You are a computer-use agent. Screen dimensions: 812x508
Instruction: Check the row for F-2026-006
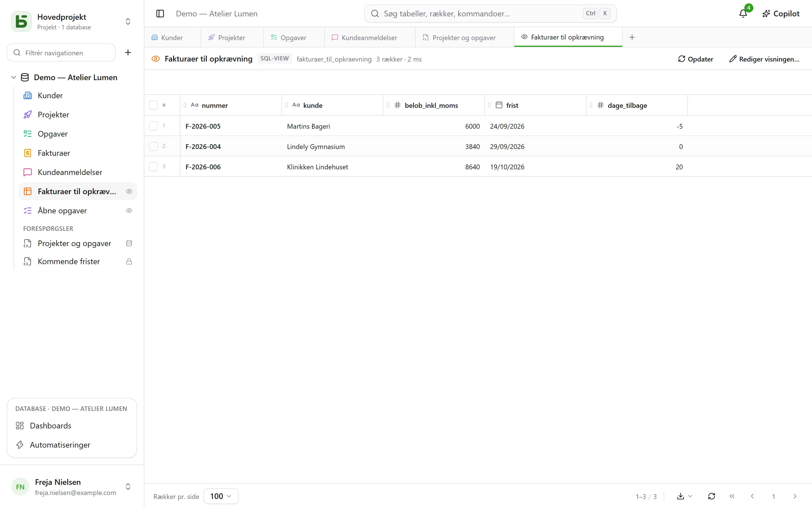[x=153, y=167]
